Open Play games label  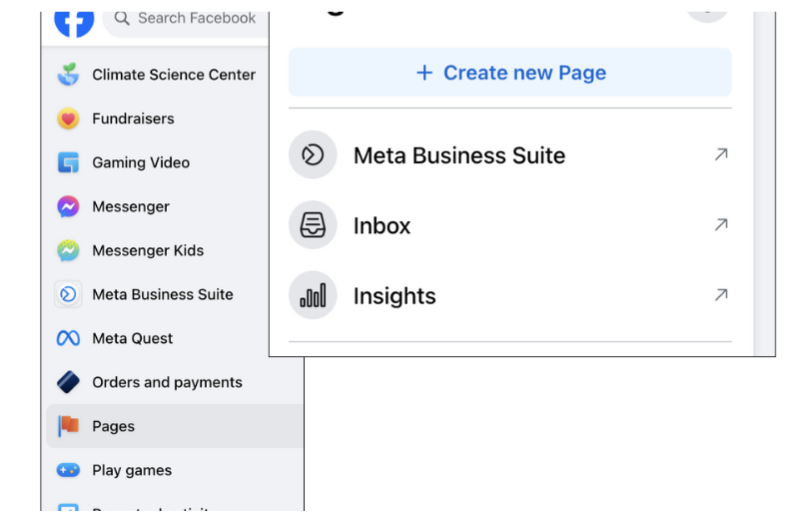132,470
